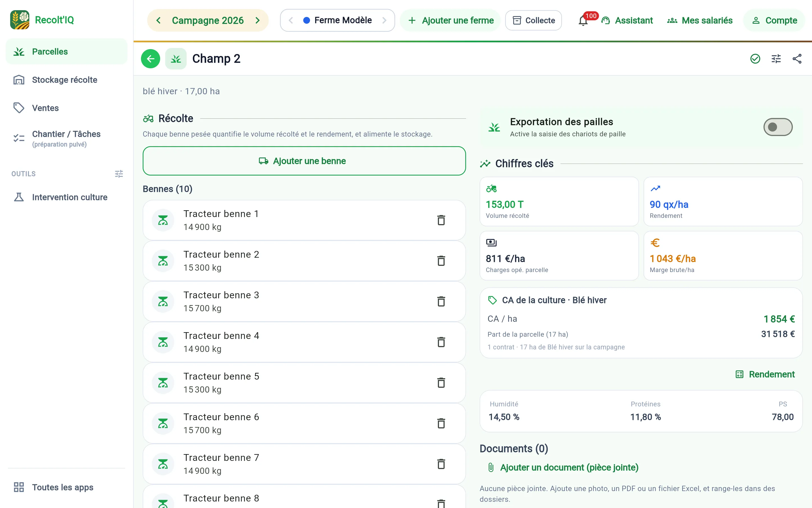812x508 pixels.
Task: Switch to previous farm before Ferme Modèle
Action: pyautogui.click(x=291, y=21)
